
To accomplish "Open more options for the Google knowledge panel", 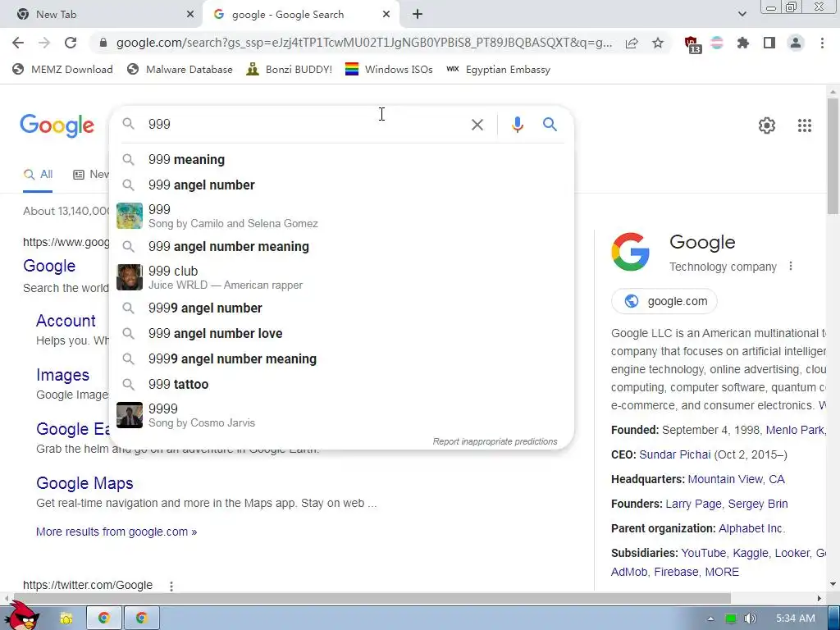I will (x=791, y=267).
